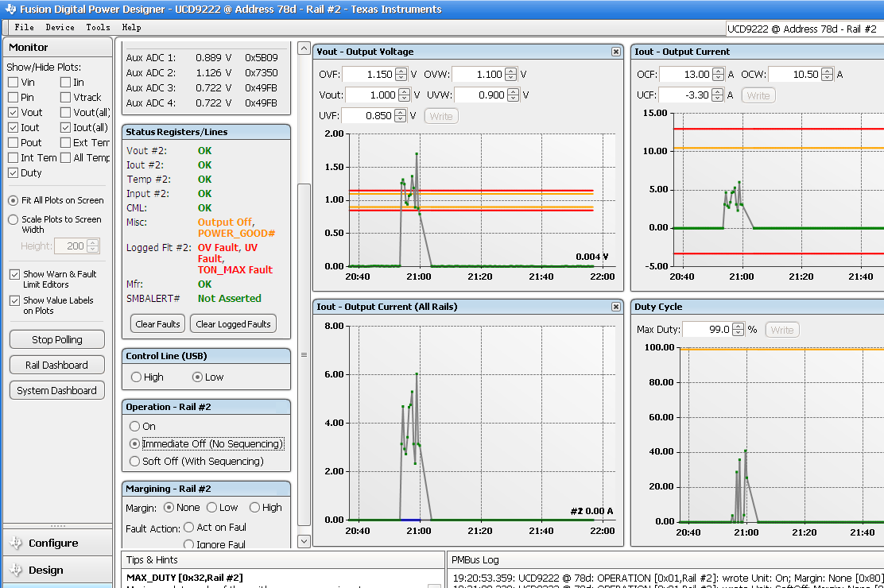884x588 pixels.
Task: Click the OCW current stepper
Action: tap(827, 75)
